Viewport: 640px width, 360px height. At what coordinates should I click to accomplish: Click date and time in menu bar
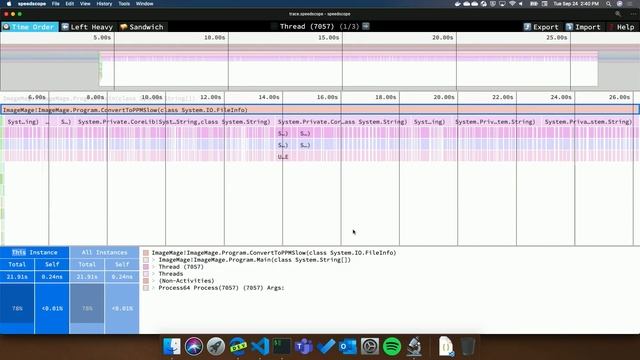pos(576,4)
